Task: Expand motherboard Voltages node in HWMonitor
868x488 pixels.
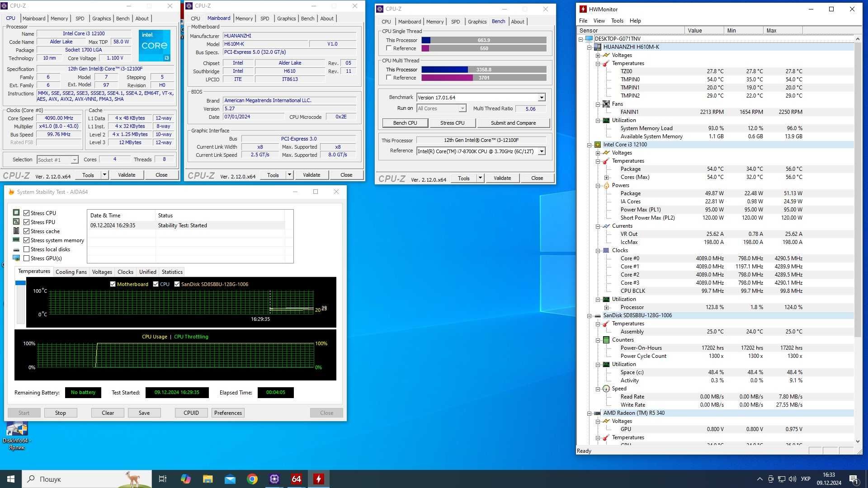Action: click(598, 55)
